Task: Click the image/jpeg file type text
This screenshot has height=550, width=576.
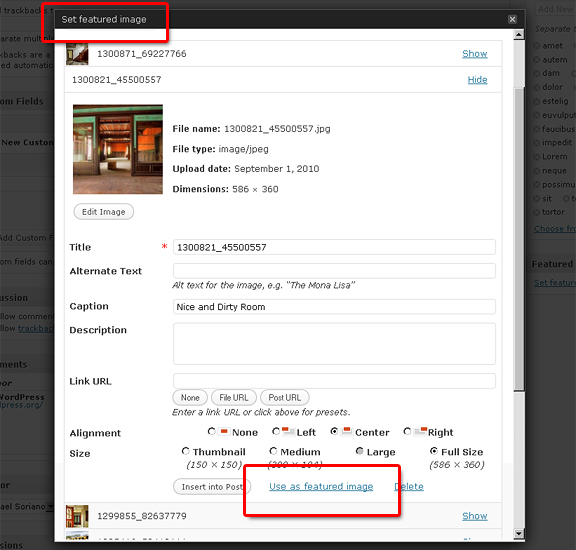Action: coord(243,149)
